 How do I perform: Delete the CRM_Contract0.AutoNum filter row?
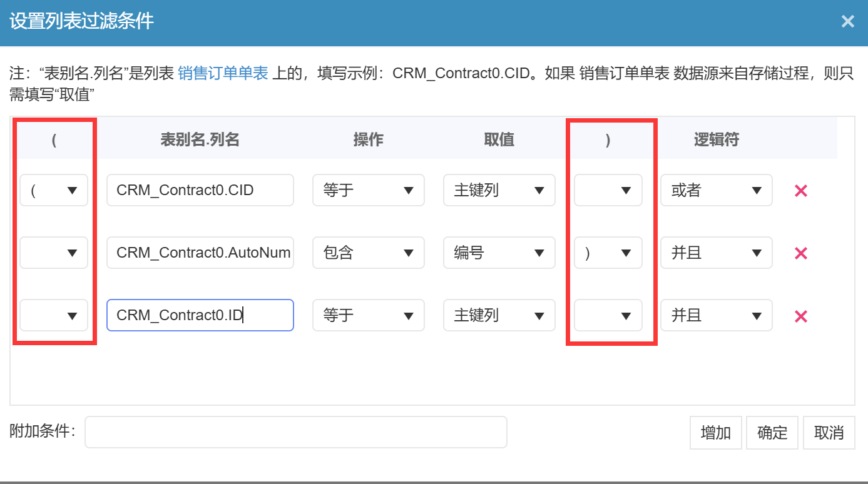800,253
